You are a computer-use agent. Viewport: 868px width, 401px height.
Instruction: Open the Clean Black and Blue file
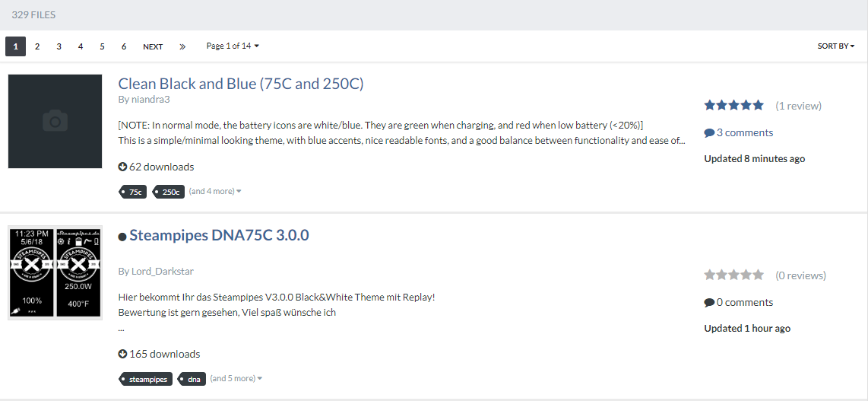[x=241, y=84]
